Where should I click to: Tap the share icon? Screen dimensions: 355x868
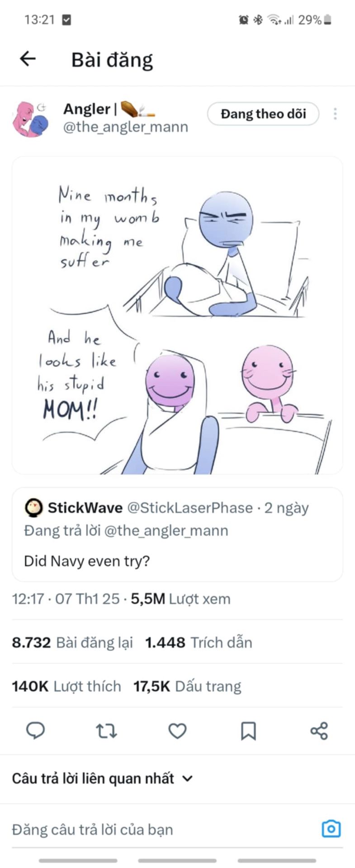click(319, 731)
